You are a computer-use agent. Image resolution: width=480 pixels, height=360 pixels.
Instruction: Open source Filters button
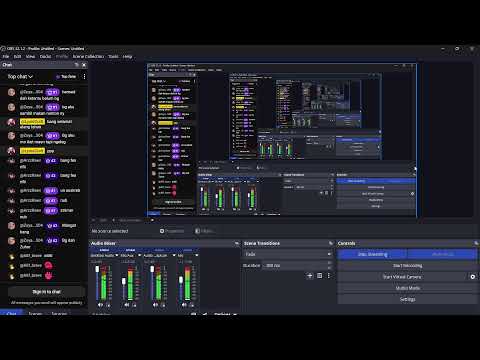coord(204,231)
